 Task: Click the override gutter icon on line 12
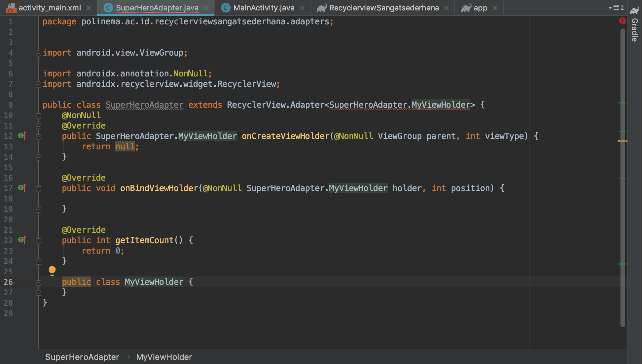[x=22, y=136]
